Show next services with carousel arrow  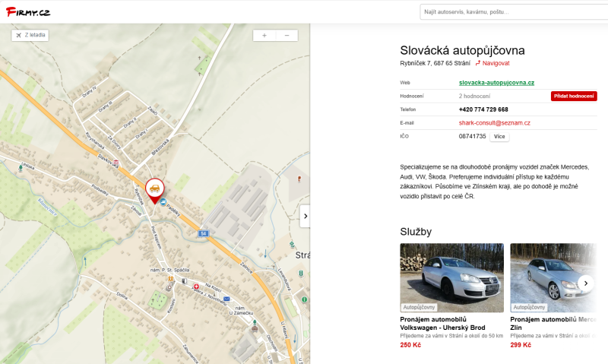click(585, 283)
